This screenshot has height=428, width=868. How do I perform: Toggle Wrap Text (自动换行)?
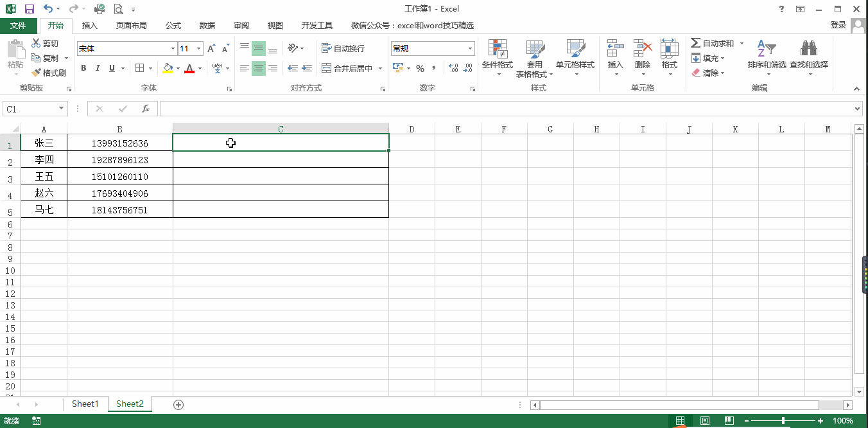coord(343,49)
